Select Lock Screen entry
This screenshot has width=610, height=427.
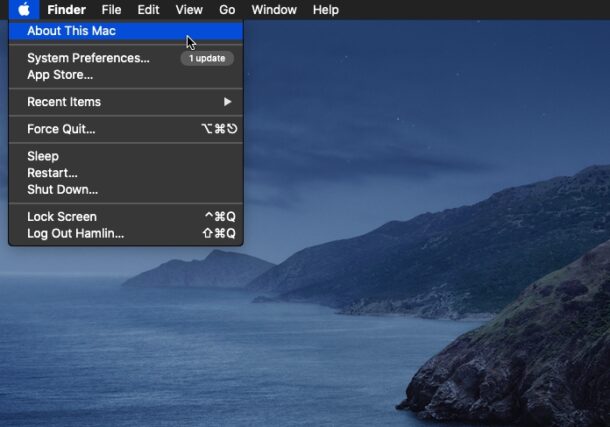click(126, 217)
